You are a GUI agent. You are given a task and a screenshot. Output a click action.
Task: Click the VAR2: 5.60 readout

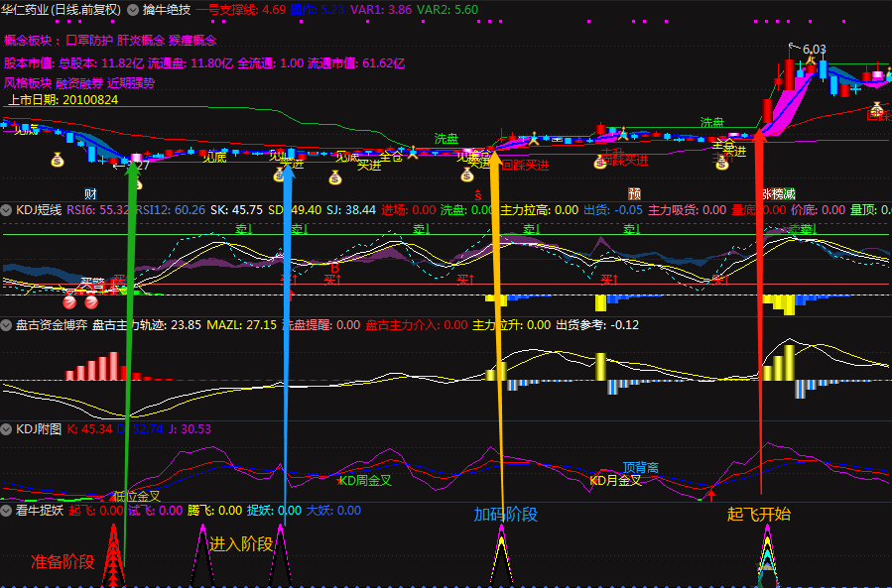(447, 10)
